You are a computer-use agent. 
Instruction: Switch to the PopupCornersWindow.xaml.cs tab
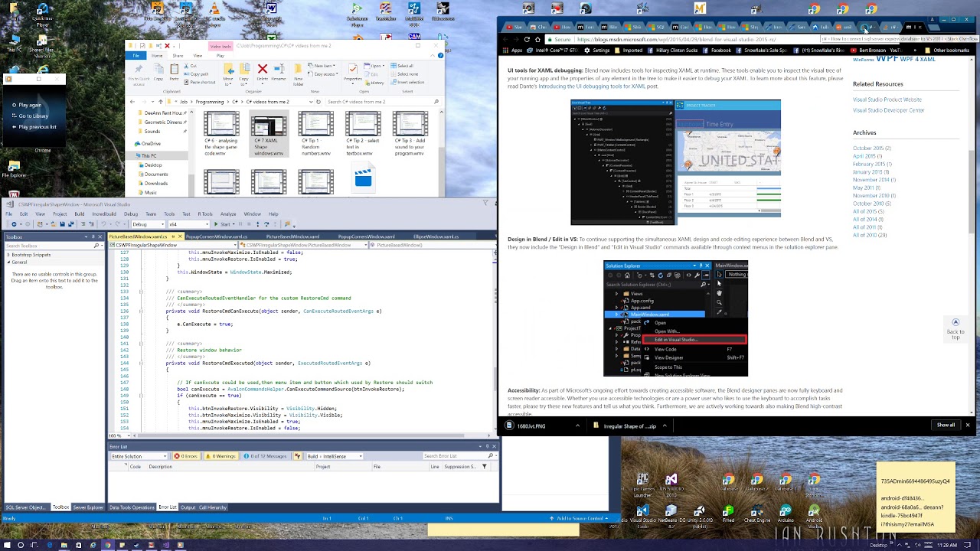tap(217, 236)
